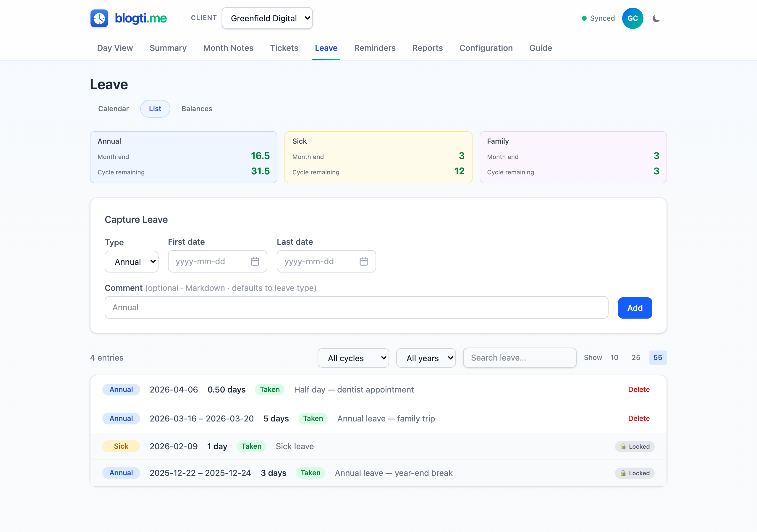Image resolution: width=757 pixels, height=532 pixels.
Task: Click the Locked badge on the year-end break row
Action: tap(634, 473)
